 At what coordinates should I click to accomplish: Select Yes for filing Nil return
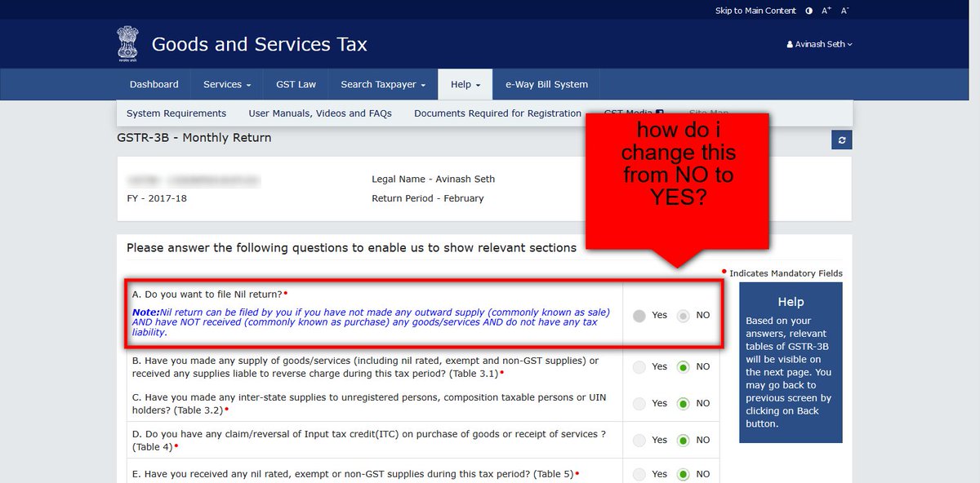pyautogui.click(x=638, y=315)
